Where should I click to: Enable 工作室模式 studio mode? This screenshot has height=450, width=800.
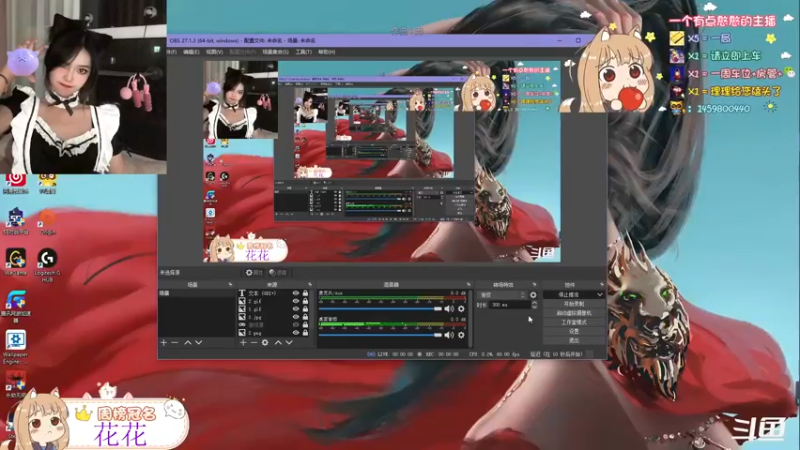pyautogui.click(x=574, y=322)
